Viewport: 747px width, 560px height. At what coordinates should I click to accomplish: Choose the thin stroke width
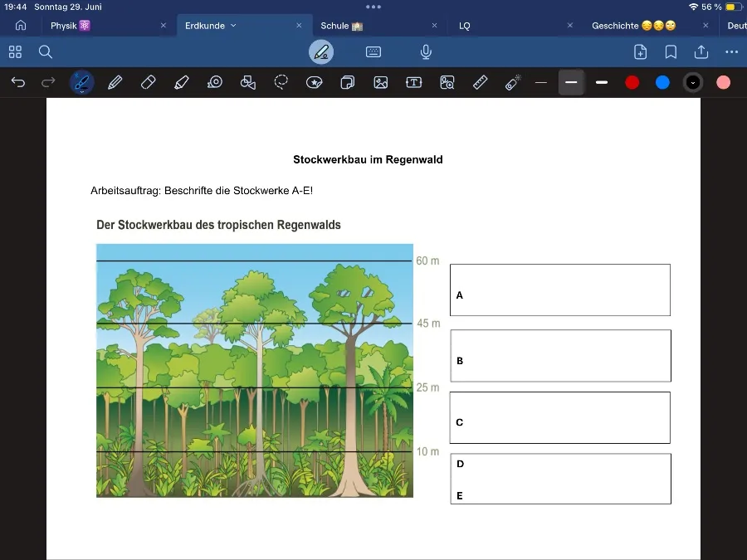pos(540,82)
